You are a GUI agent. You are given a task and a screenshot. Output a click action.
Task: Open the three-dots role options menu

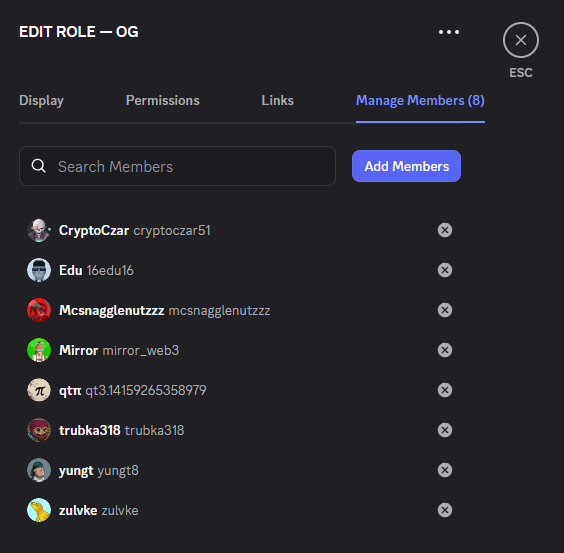point(449,32)
